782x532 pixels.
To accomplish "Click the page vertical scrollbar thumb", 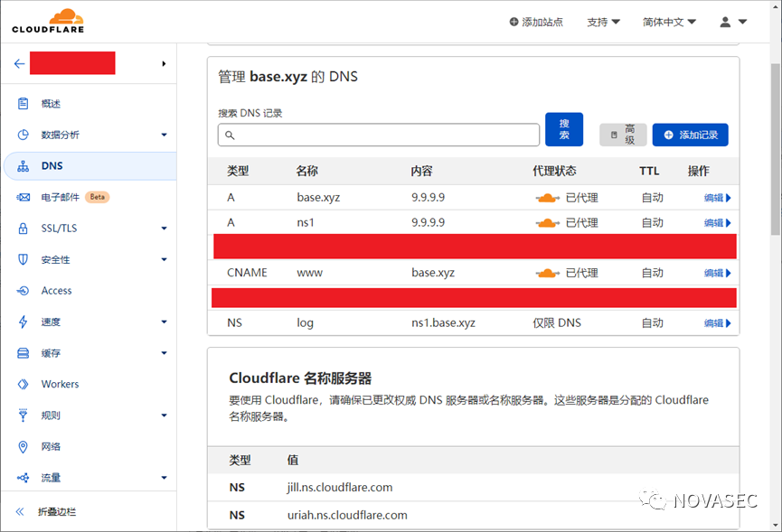I will pos(776,148).
